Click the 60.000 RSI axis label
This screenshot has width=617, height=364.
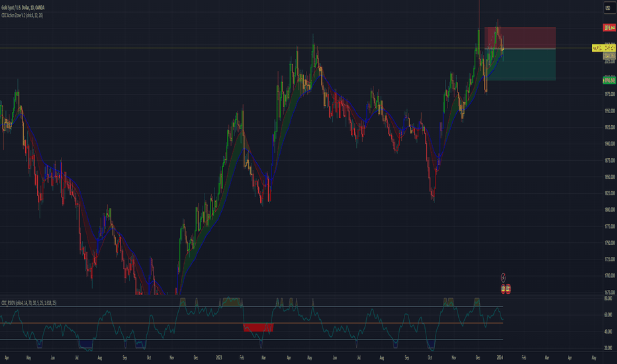pyautogui.click(x=608, y=315)
